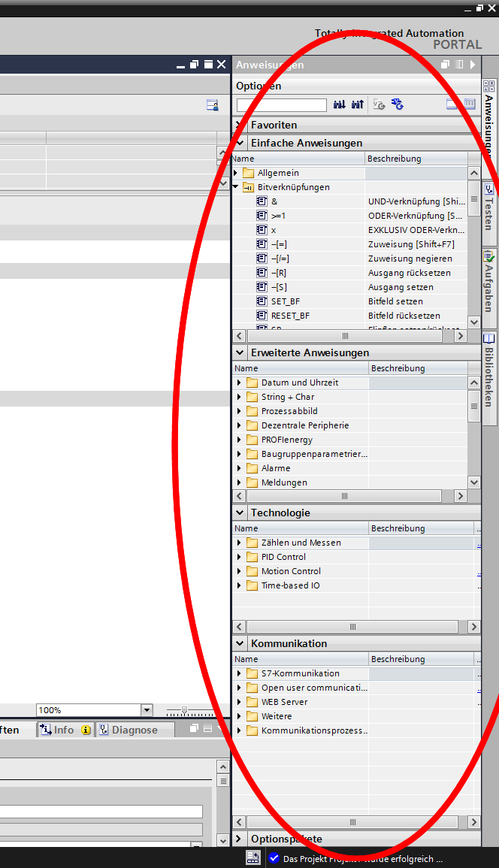Open the 100% zoom dropdown

point(147,710)
